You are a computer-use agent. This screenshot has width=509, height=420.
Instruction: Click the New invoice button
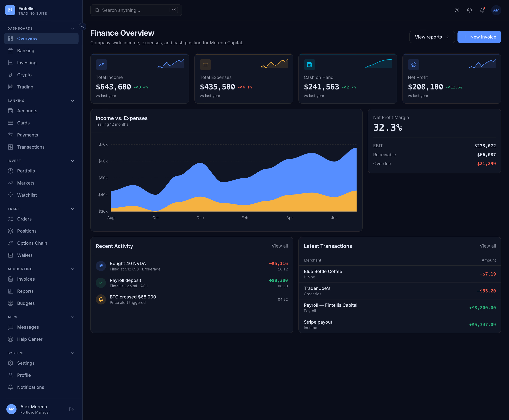[479, 37]
